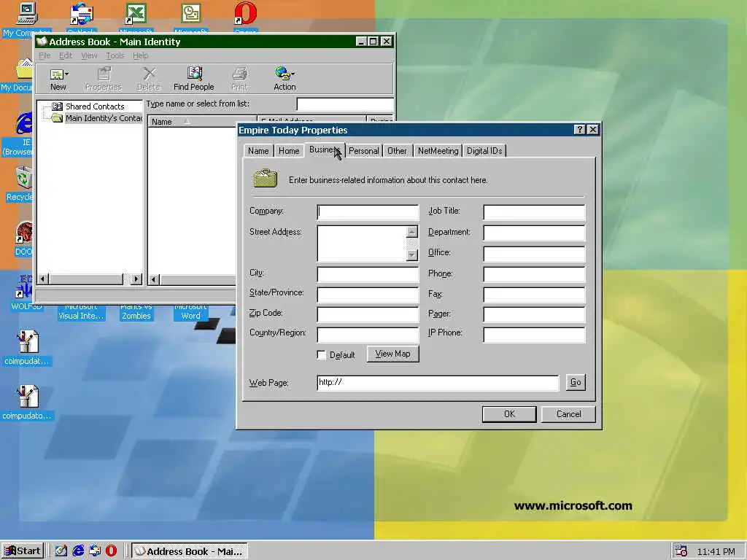Click the Go button beside Web Page

click(x=576, y=382)
